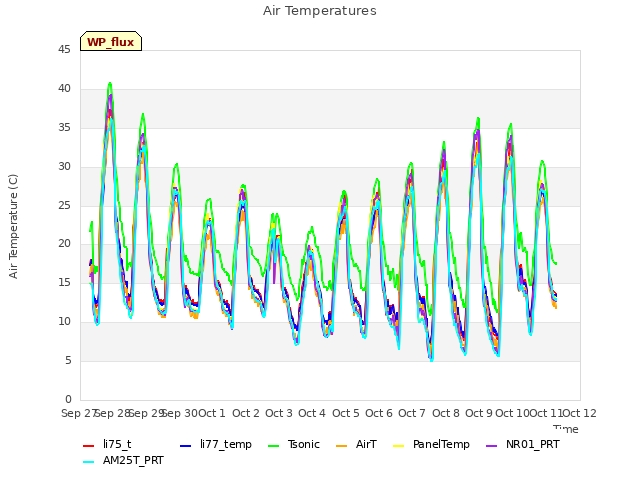Click the Oct 7 x-axis tick label
The width and height of the screenshot is (640, 480).
pyautogui.click(x=412, y=413)
